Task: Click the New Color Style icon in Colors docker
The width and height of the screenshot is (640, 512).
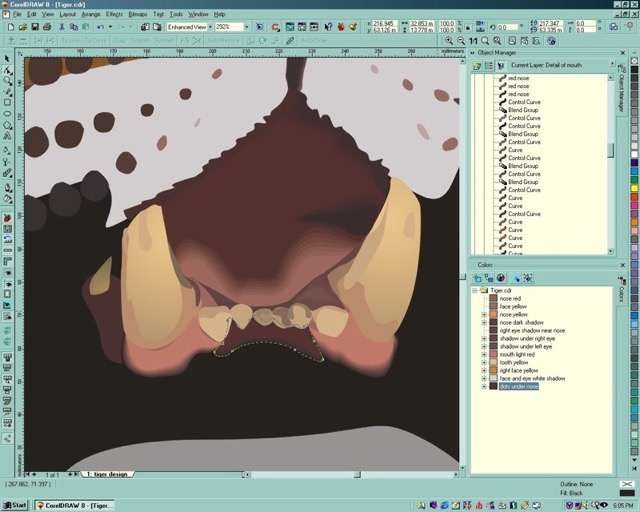Action: pyautogui.click(x=477, y=278)
